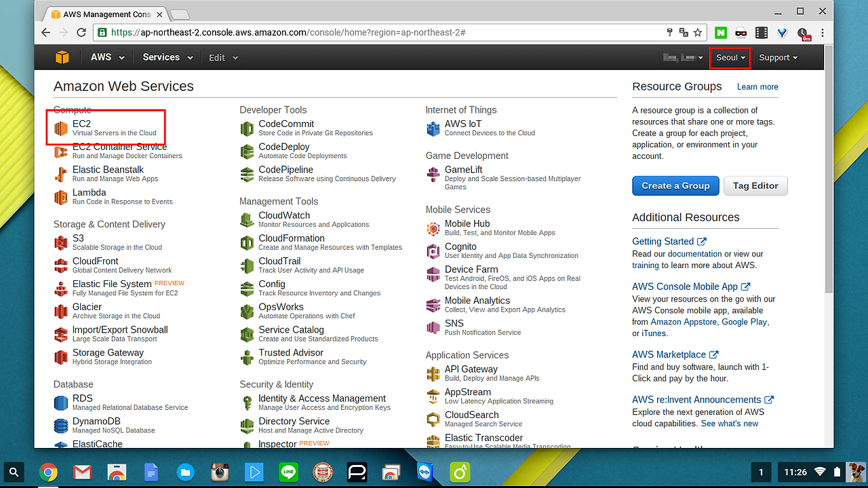This screenshot has width=868, height=488.
Task: Click the OpsWorks icon
Action: [247, 312]
